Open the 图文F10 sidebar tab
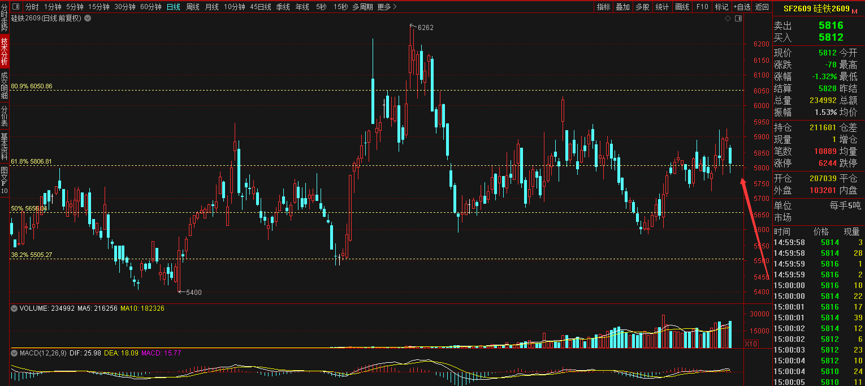This screenshot has width=865, height=386. coord(4,180)
